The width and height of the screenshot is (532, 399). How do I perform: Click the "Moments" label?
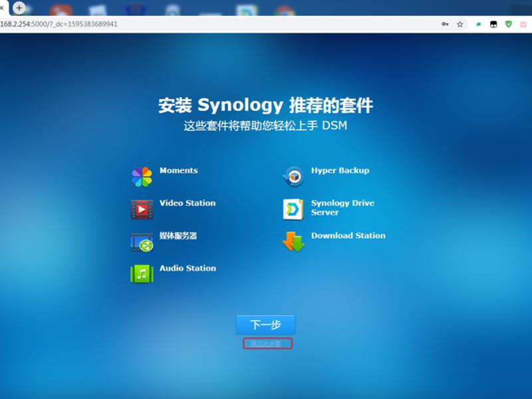click(178, 170)
